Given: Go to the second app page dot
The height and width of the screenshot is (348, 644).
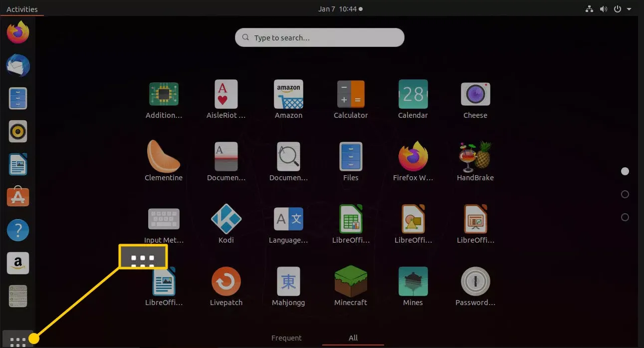Looking at the screenshot, I should point(625,194).
